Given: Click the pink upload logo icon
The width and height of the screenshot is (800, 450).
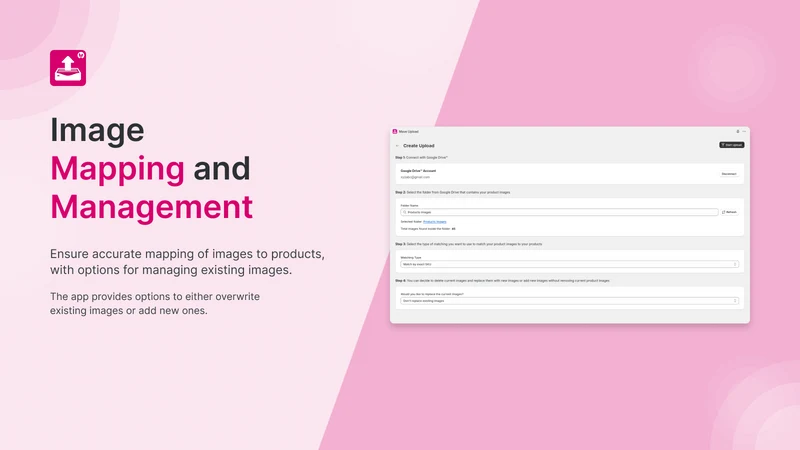Looking at the screenshot, I should [x=68, y=68].
